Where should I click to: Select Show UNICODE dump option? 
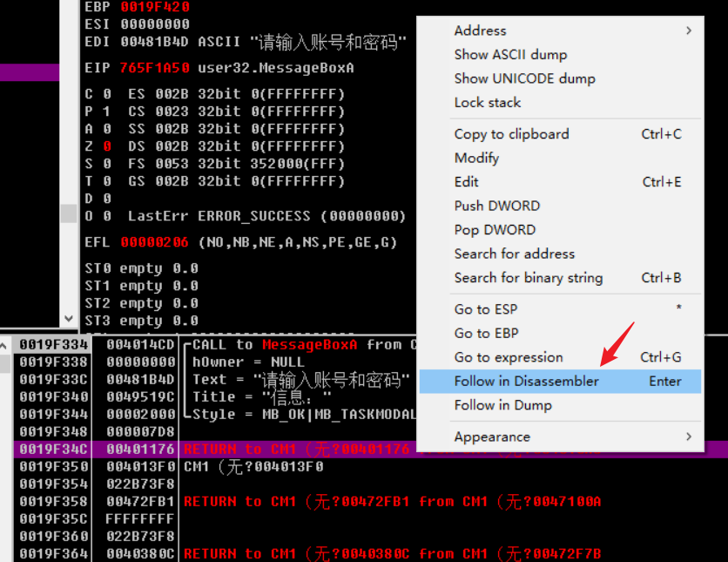pyautogui.click(x=524, y=78)
